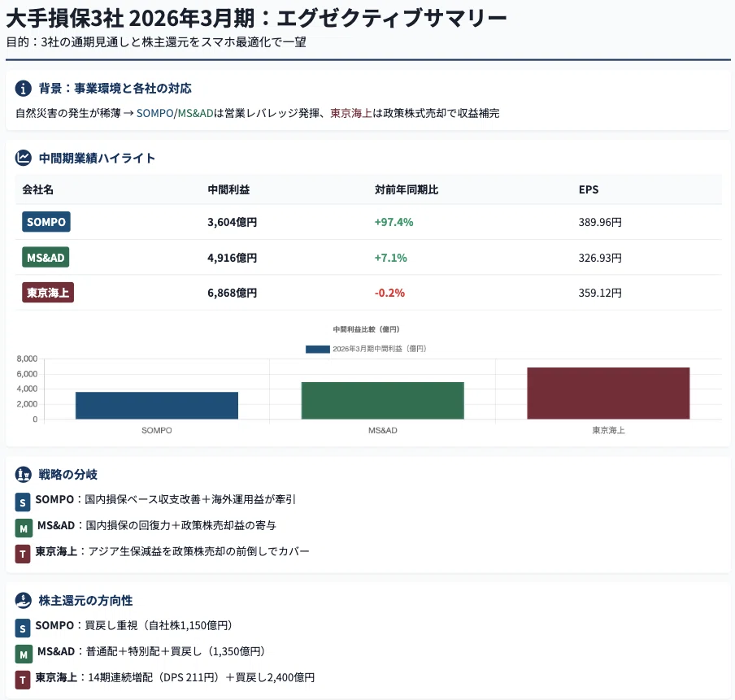Click the hand-coin icon beside 株主還元の方向性
Viewport: 735px width, 700px height.
click(x=23, y=600)
